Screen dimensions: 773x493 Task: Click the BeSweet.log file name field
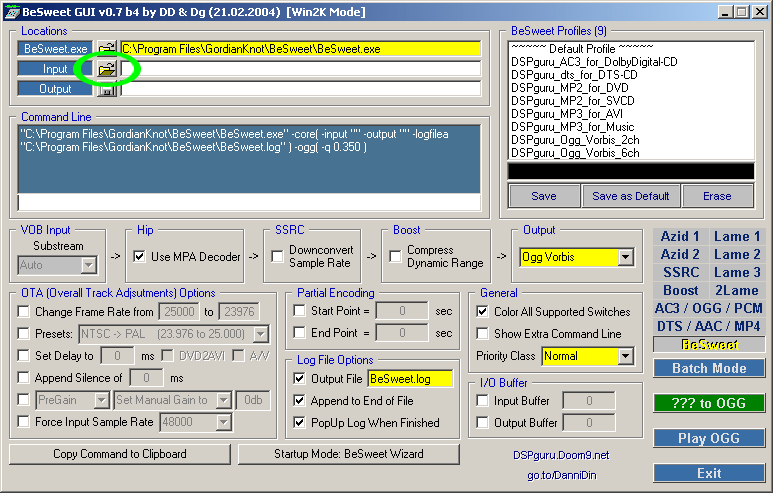pyautogui.click(x=410, y=379)
